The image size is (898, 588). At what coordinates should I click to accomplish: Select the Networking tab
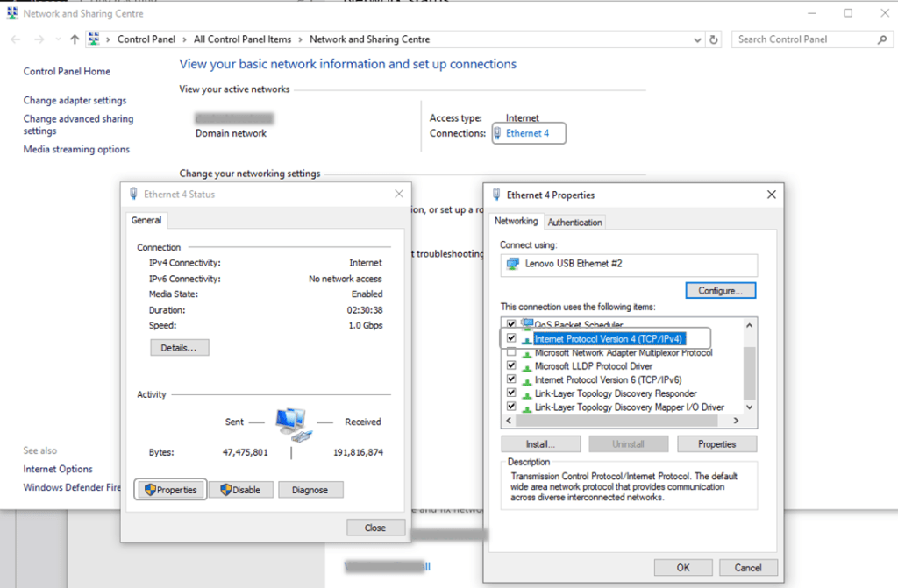pos(517,222)
